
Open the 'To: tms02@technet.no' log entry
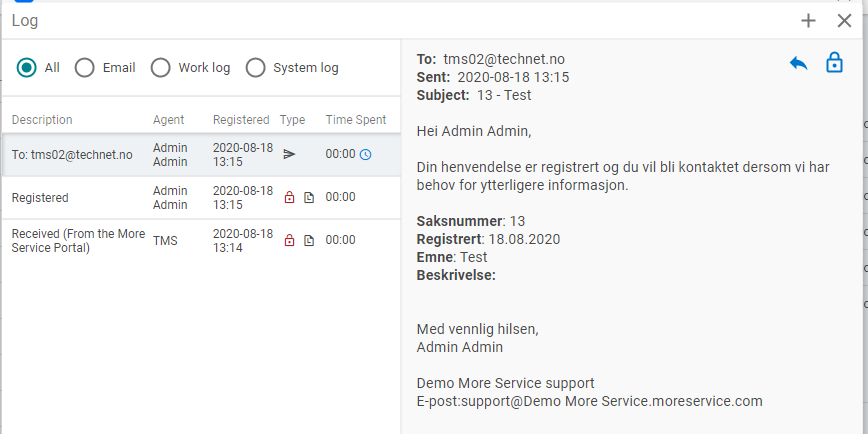click(x=202, y=155)
